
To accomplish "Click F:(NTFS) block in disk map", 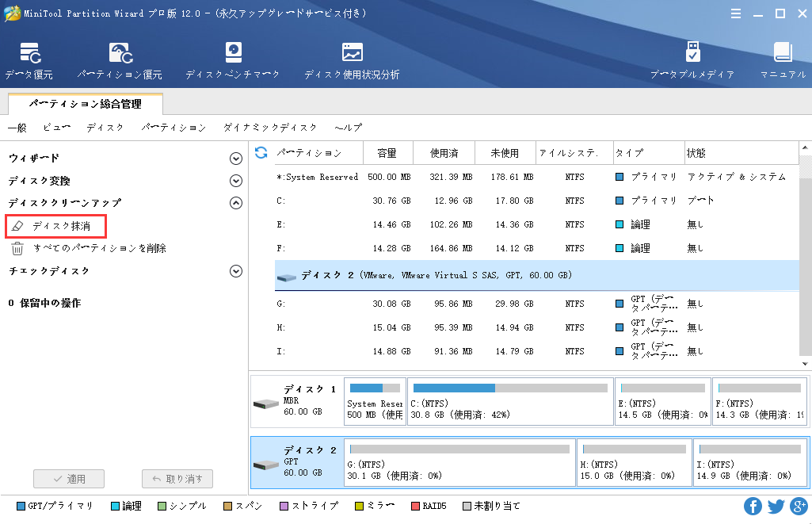I will point(760,402).
